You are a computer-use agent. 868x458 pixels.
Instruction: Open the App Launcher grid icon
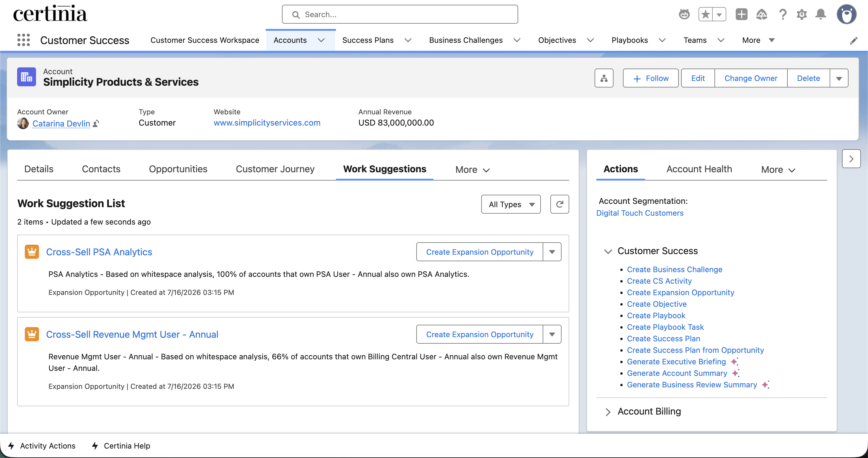24,40
